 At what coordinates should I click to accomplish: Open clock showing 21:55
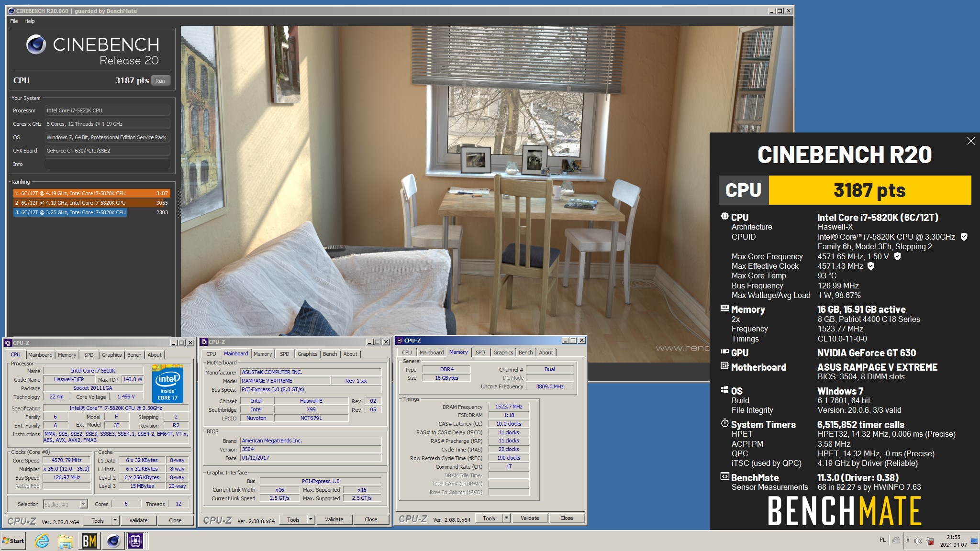(x=953, y=541)
